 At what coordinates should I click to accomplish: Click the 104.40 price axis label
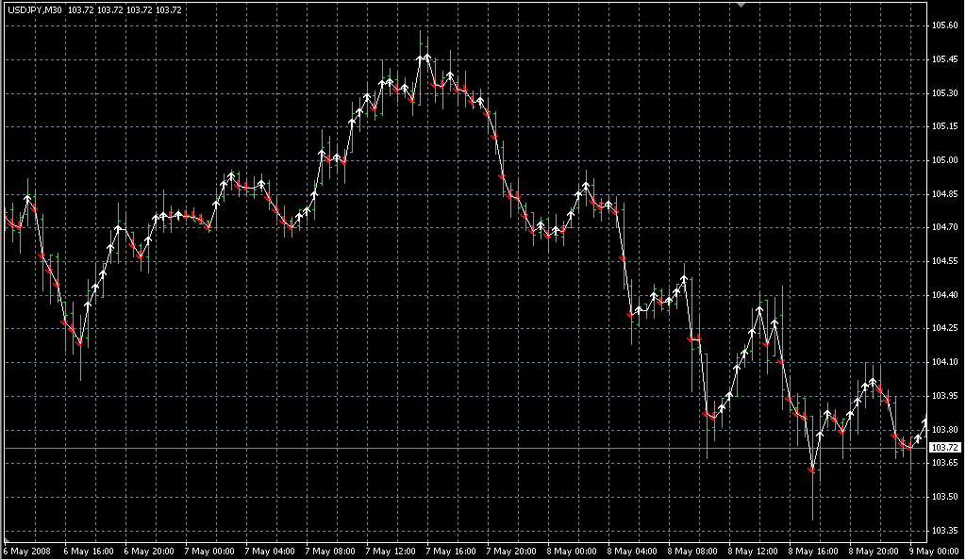(945, 295)
